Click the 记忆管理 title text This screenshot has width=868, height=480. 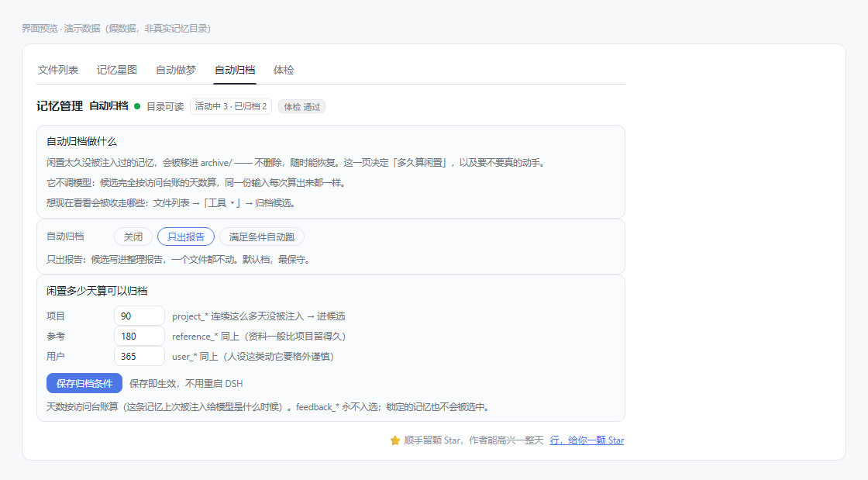coord(60,106)
